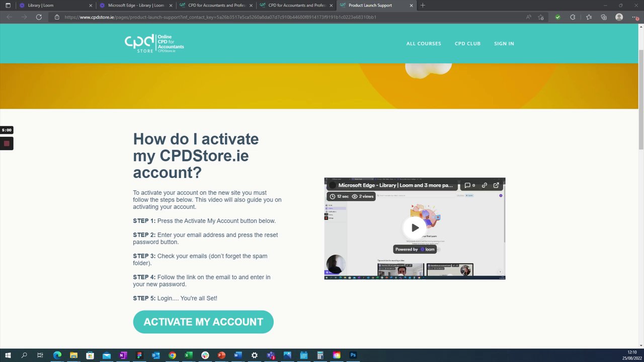Click the 5:00 recording timer
The height and width of the screenshot is (362, 644).
[7, 130]
